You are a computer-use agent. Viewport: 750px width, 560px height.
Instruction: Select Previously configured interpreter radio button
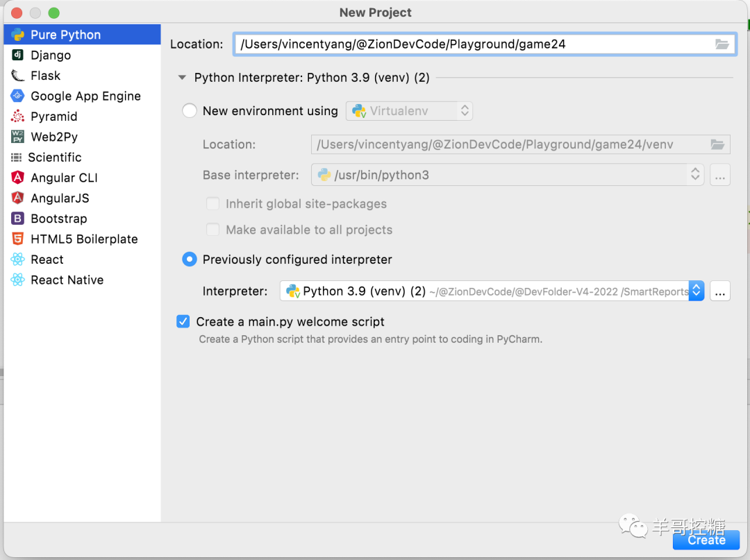click(190, 259)
